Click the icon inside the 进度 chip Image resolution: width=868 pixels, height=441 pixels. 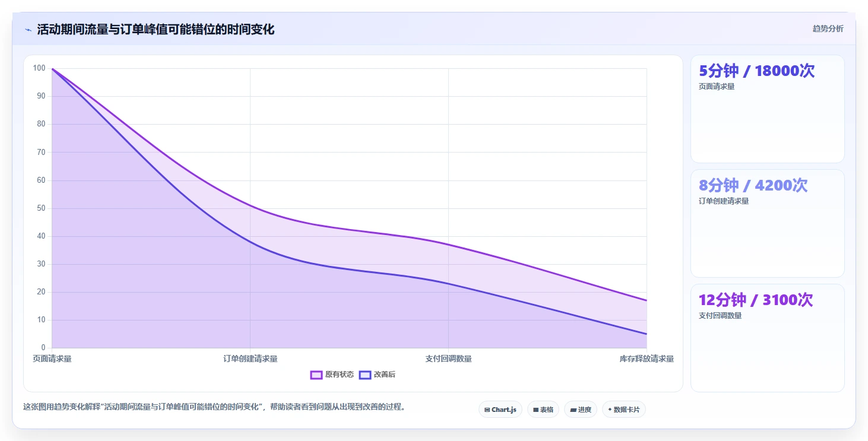point(573,410)
